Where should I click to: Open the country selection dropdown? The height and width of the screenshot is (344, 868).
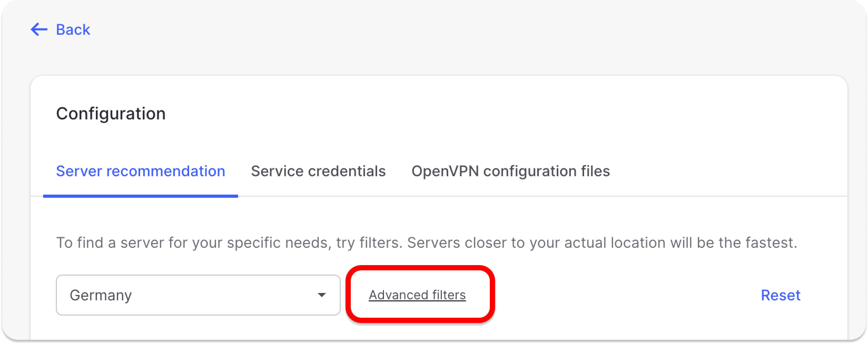[198, 295]
